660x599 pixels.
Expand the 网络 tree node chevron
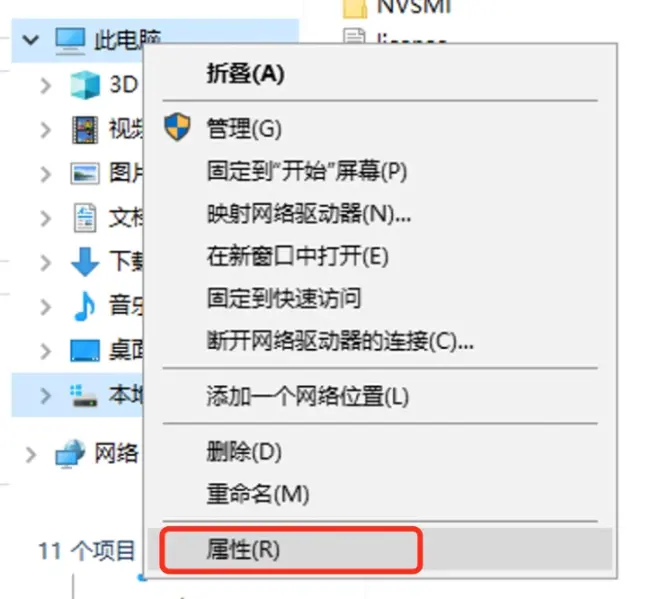(31, 455)
